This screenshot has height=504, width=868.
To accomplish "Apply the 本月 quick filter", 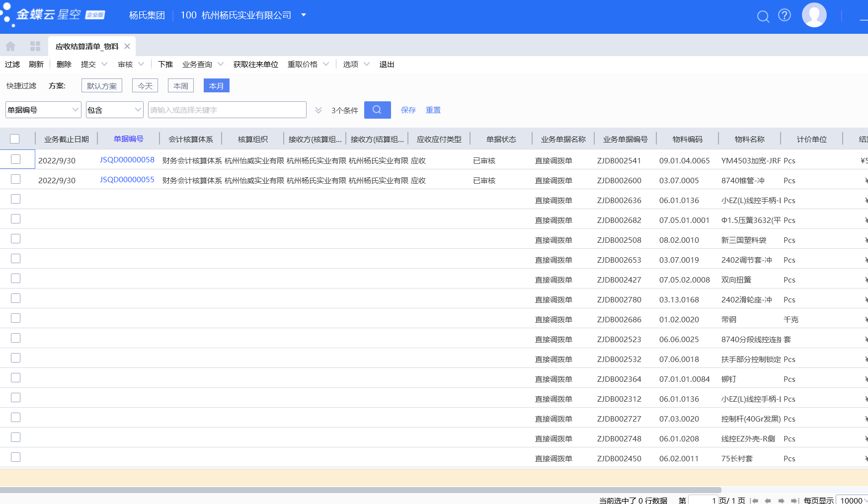I will coord(217,85).
